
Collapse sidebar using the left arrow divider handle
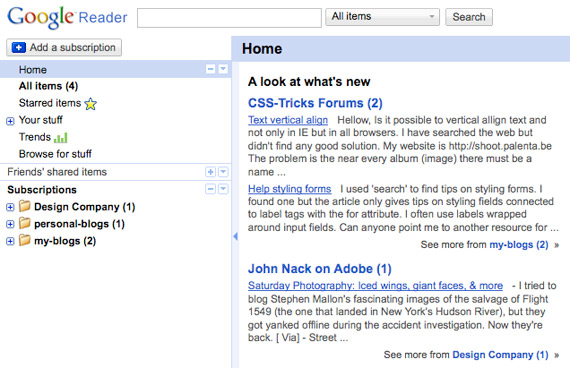(235, 236)
